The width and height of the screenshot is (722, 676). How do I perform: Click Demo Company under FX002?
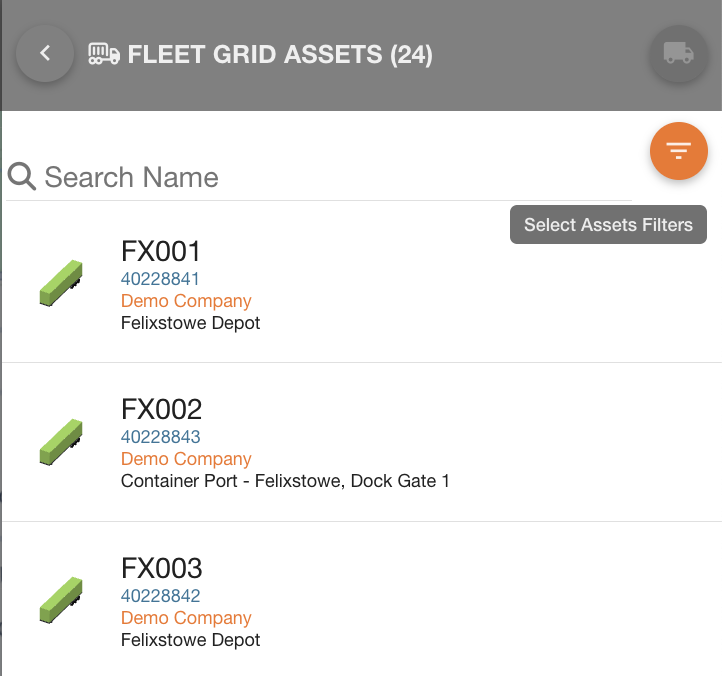tap(186, 459)
